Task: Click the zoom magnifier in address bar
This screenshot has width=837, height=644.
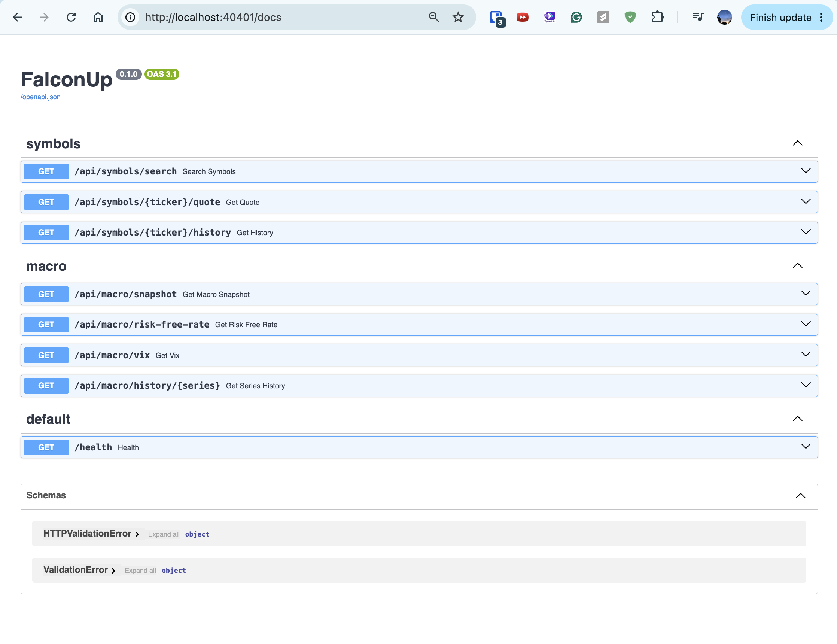Action: pos(434,17)
